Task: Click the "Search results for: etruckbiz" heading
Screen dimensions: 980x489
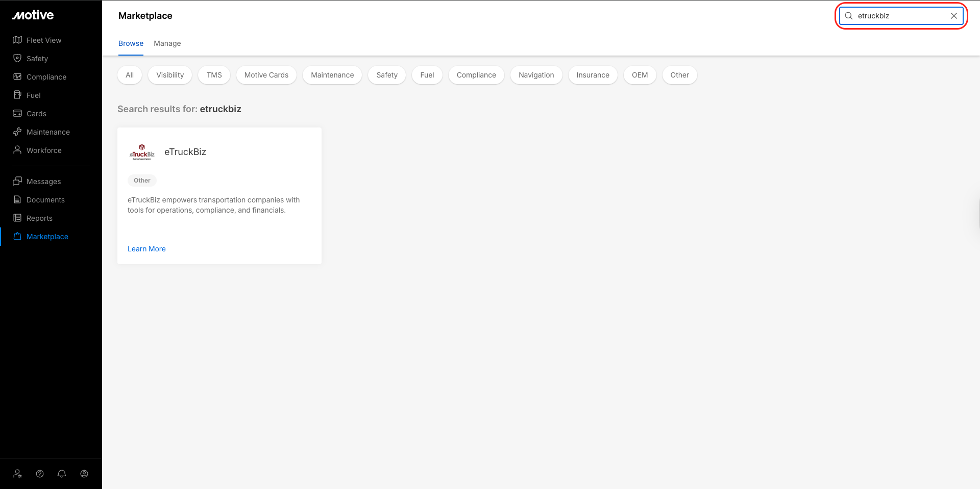Action: 179,109
